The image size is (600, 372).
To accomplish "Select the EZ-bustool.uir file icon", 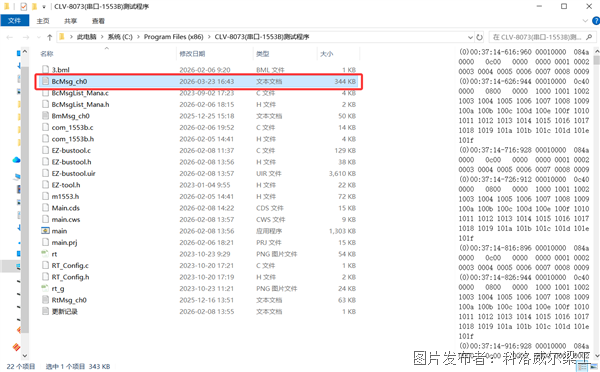I will tap(46, 173).
